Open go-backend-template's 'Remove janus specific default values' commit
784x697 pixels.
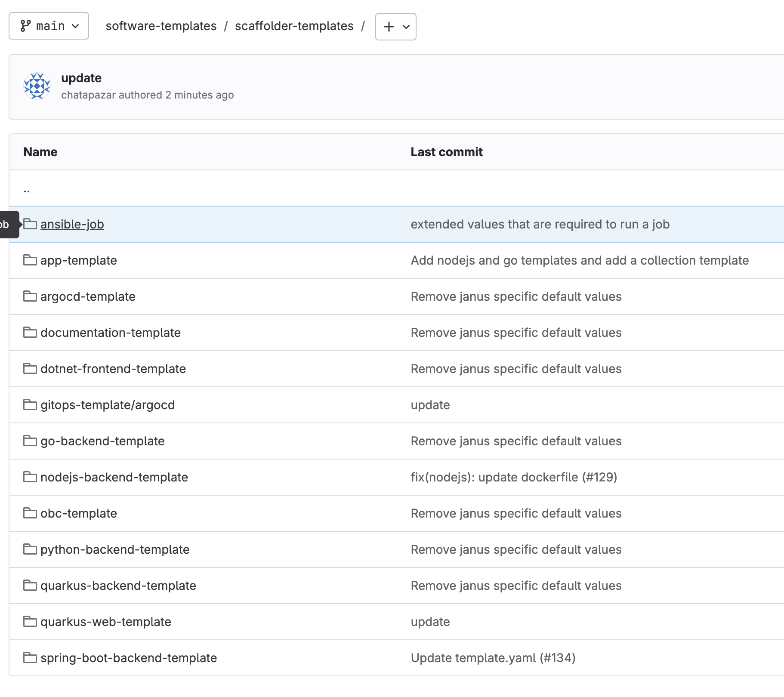(516, 441)
